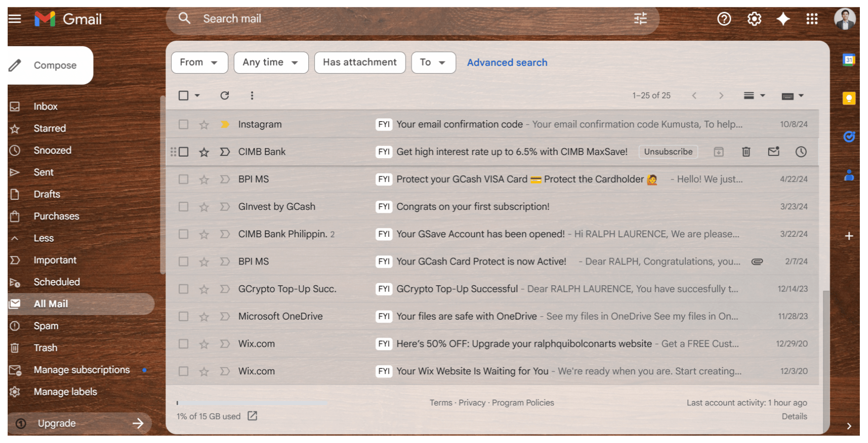Open Google Calendar side panel icon
Screen dimensions: 868x443
849,60
